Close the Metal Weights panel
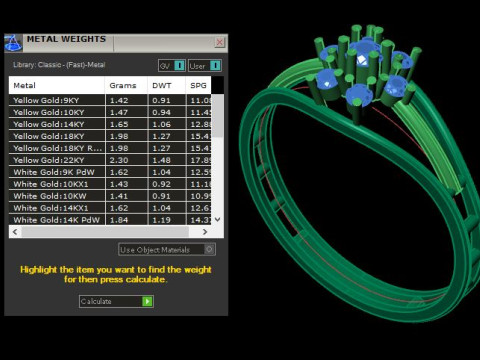 pos(220,42)
